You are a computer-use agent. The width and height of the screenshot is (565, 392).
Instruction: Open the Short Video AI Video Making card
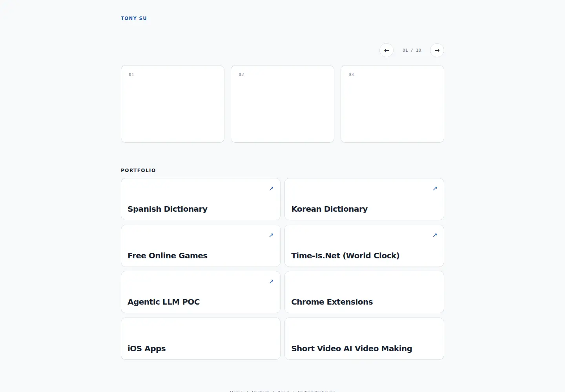click(364, 339)
